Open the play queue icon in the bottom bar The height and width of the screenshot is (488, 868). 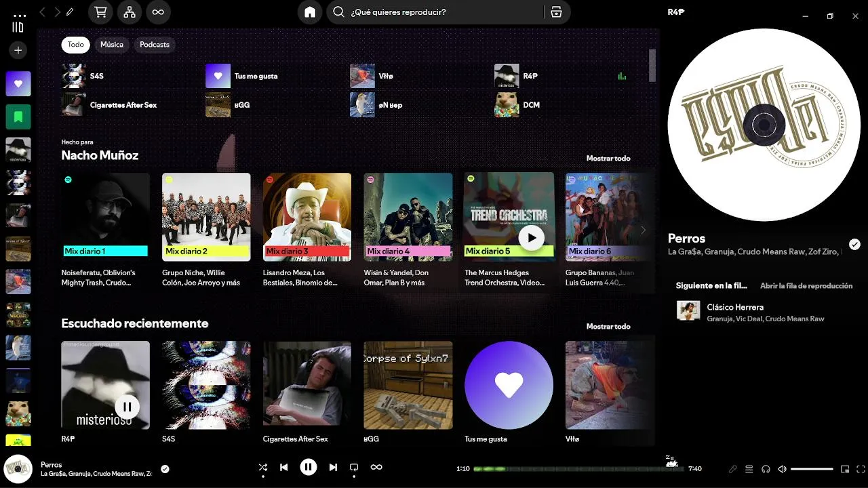pyautogui.click(x=749, y=469)
